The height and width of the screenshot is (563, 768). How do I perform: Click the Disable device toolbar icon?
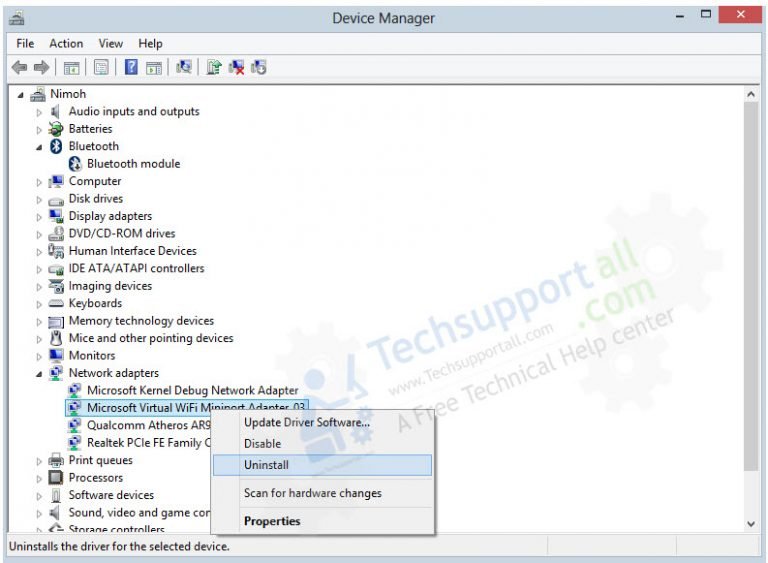(259, 67)
